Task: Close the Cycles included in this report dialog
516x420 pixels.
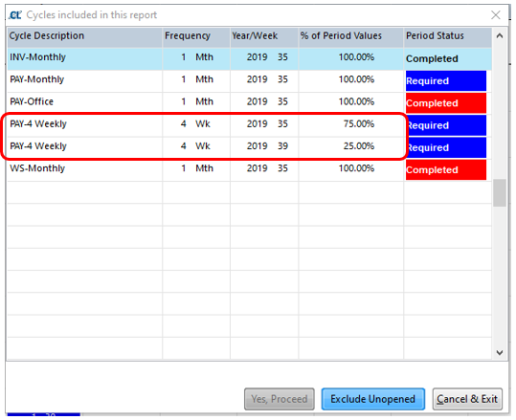Action: [x=496, y=15]
